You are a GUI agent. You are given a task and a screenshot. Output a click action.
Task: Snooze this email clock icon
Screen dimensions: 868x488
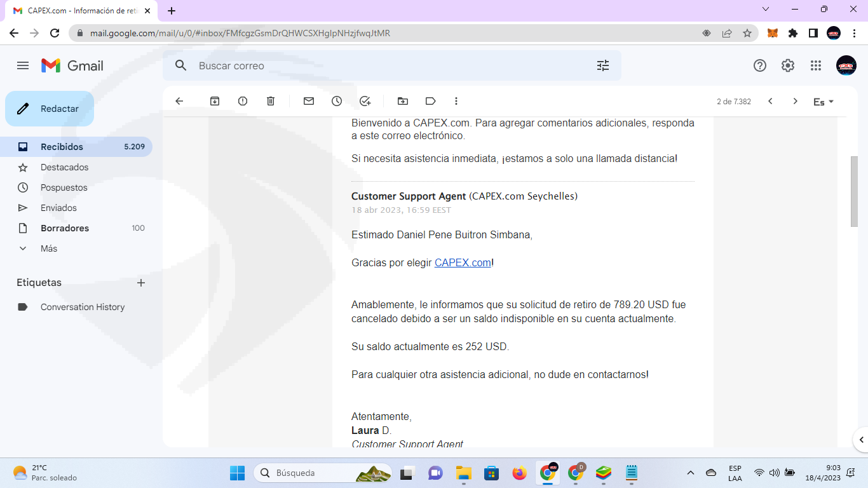pyautogui.click(x=337, y=101)
